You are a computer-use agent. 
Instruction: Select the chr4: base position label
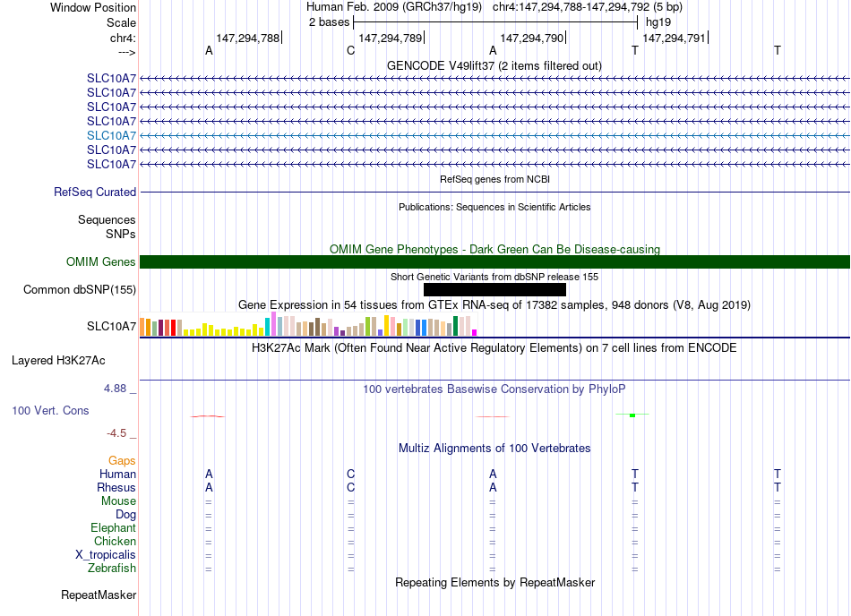coord(123,38)
